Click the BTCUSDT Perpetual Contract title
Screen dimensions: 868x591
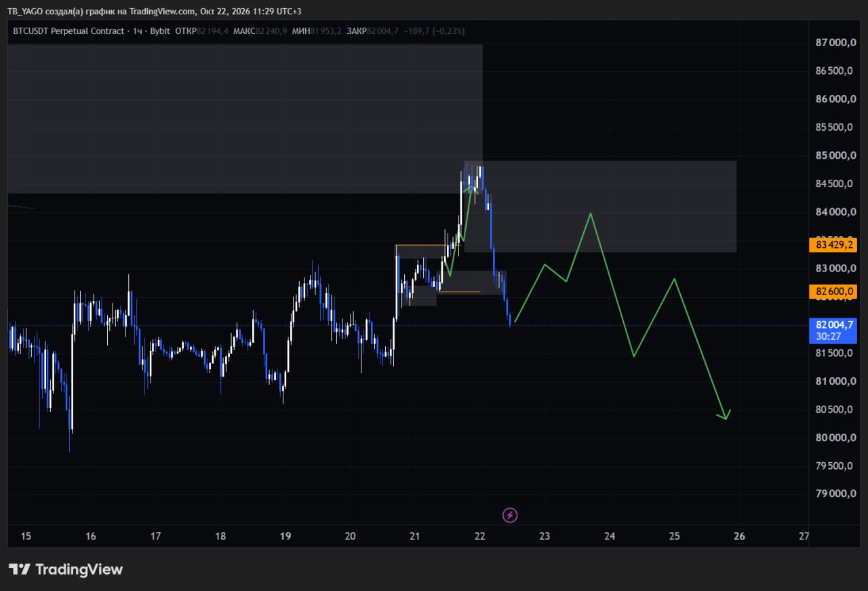pos(68,31)
